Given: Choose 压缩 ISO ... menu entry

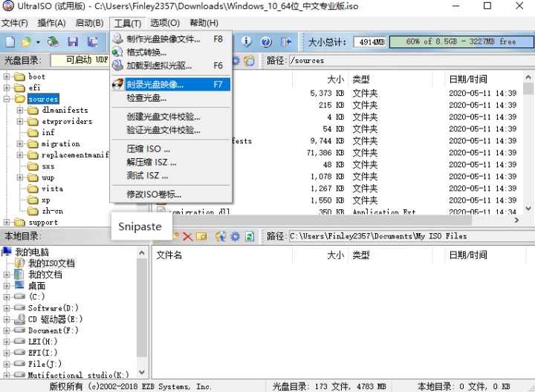Looking at the screenshot, I should point(171,148).
